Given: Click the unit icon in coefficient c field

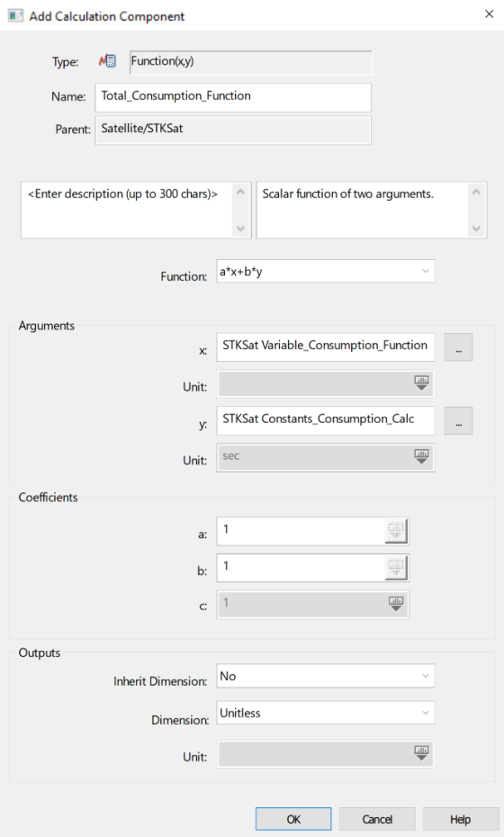Looking at the screenshot, I should click(396, 604).
